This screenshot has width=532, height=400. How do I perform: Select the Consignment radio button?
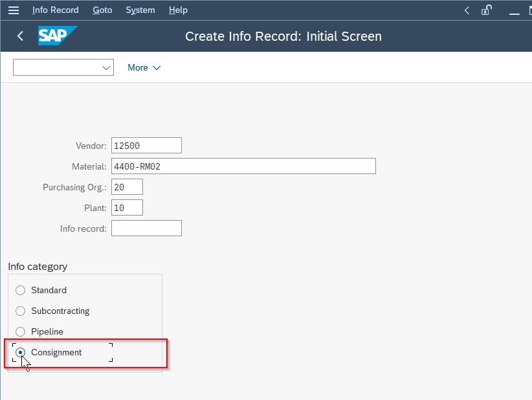click(x=20, y=352)
